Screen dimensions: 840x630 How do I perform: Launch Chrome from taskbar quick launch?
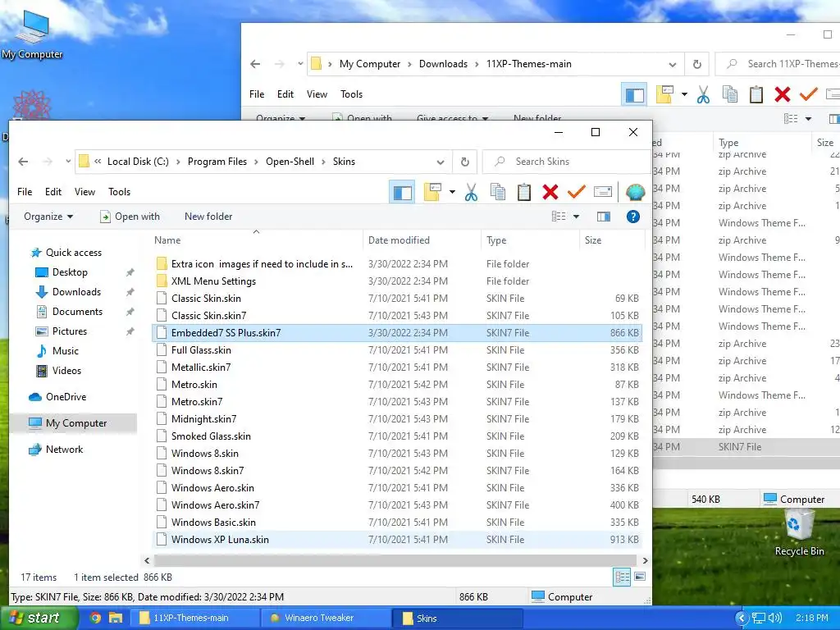point(95,618)
